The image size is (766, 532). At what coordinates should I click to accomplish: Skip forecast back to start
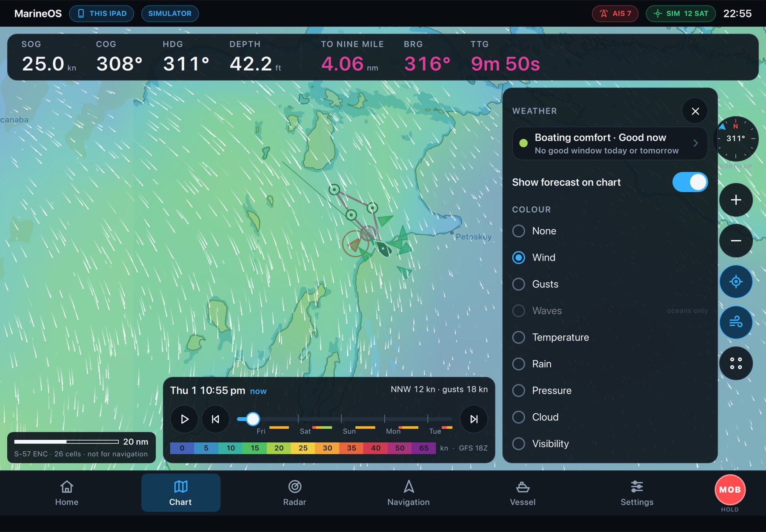click(216, 419)
